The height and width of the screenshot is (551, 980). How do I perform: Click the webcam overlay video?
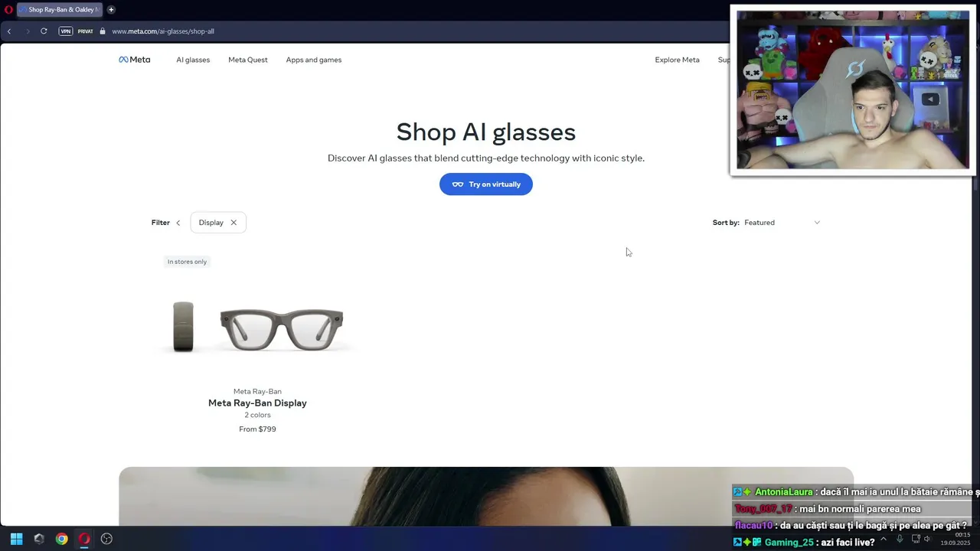(853, 90)
